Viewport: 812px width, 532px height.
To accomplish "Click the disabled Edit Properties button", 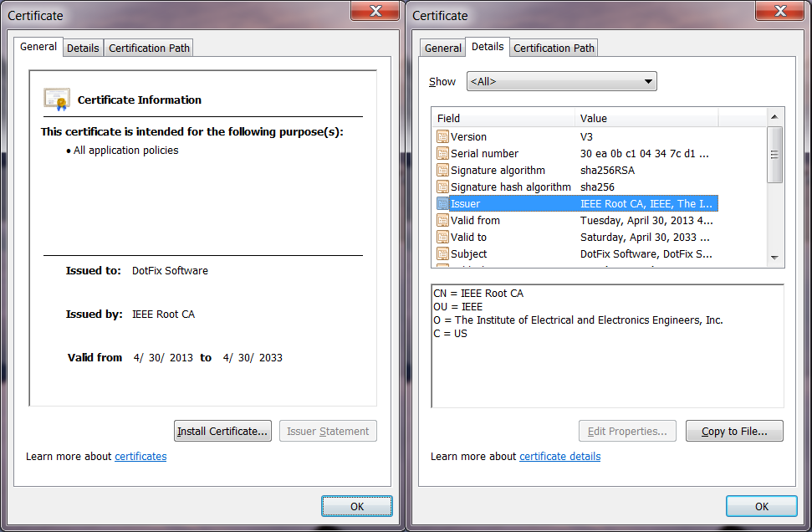I will coord(627,431).
